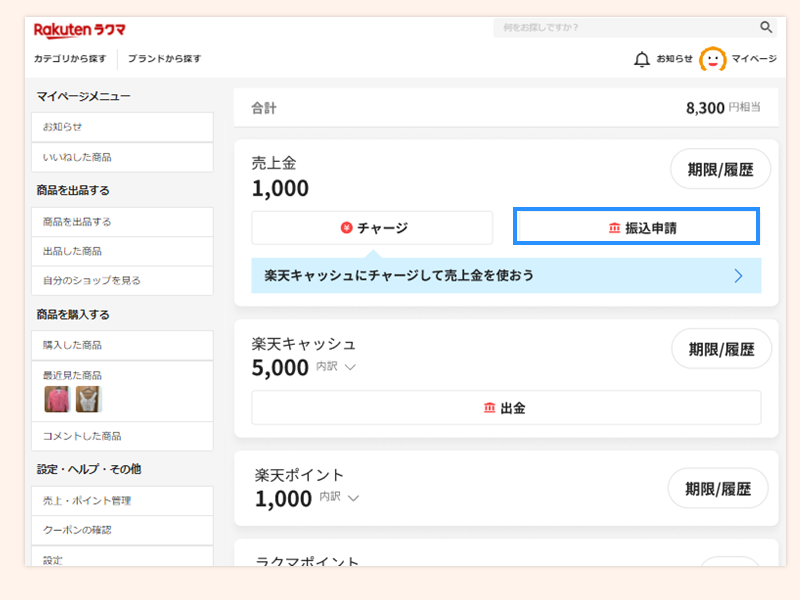This screenshot has width=800, height=600.
Task: Click the 振込申請 button
Action: 636,227
